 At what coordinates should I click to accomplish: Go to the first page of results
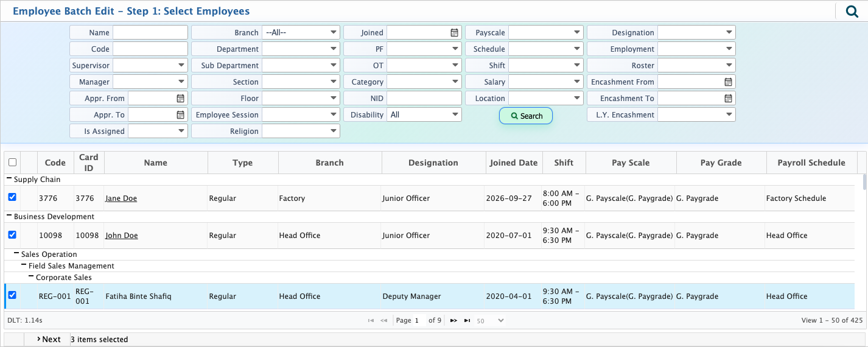(x=371, y=320)
